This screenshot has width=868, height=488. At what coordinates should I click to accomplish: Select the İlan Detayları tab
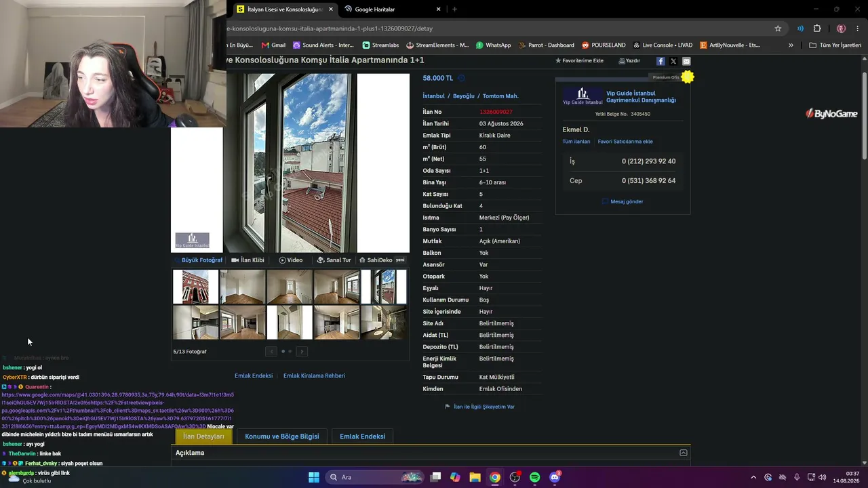pos(203,436)
